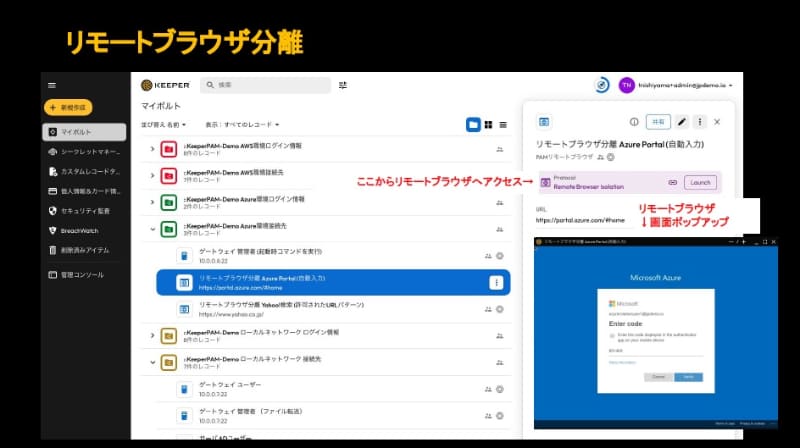The height and width of the screenshot is (448, 800).
Task: Collapse the ローカルネットワーク 接続先 folder
Action: [x=152, y=363]
